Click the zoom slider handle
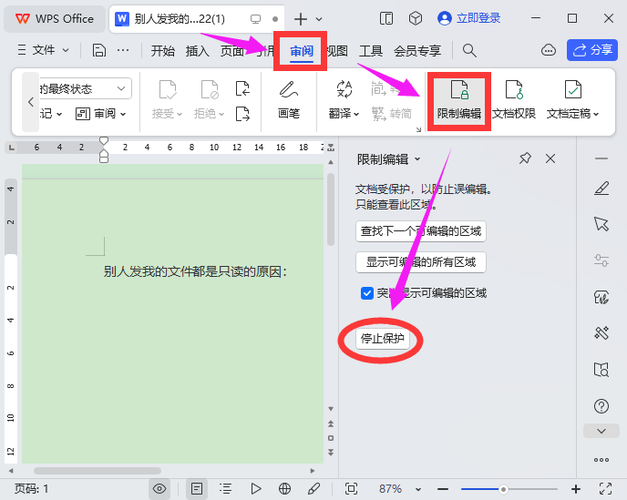The width and height of the screenshot is (627, 500). [x=503, y=489]
